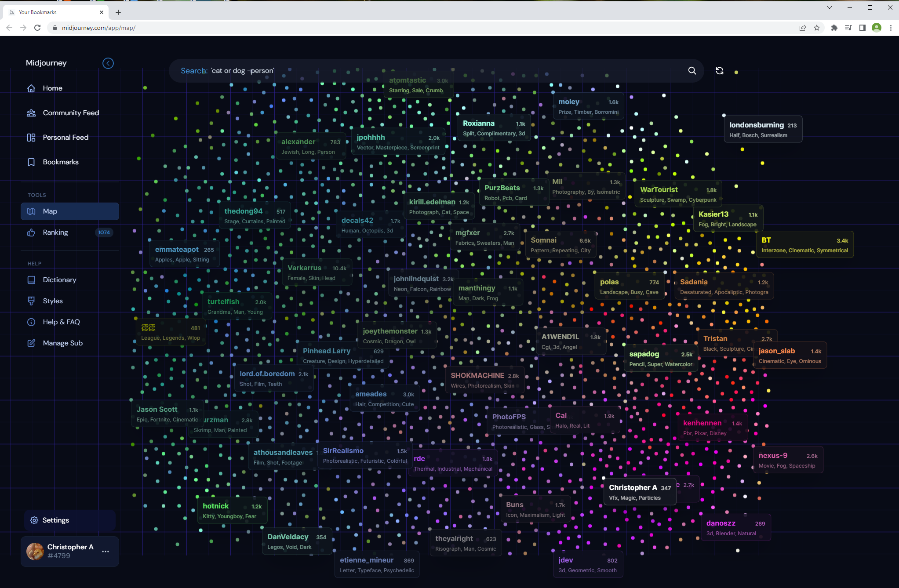Open Settings from the sidebar

(55, 520)
